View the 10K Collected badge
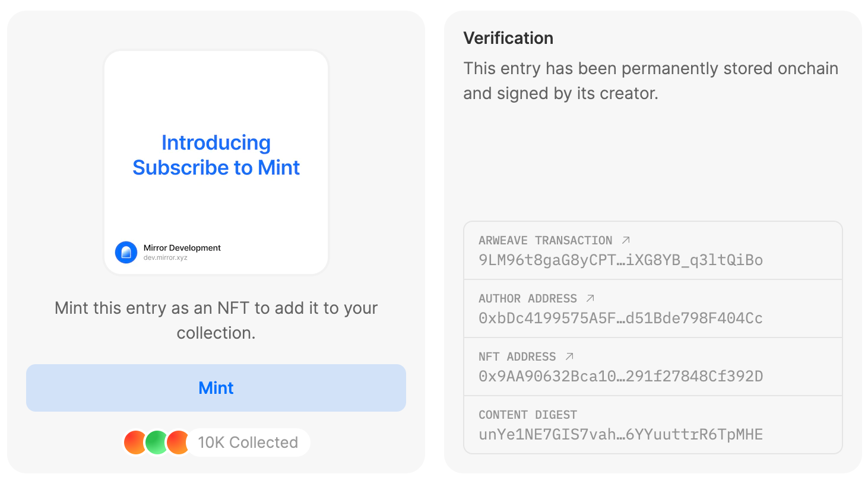868x484 pixels. coord(248,442)
